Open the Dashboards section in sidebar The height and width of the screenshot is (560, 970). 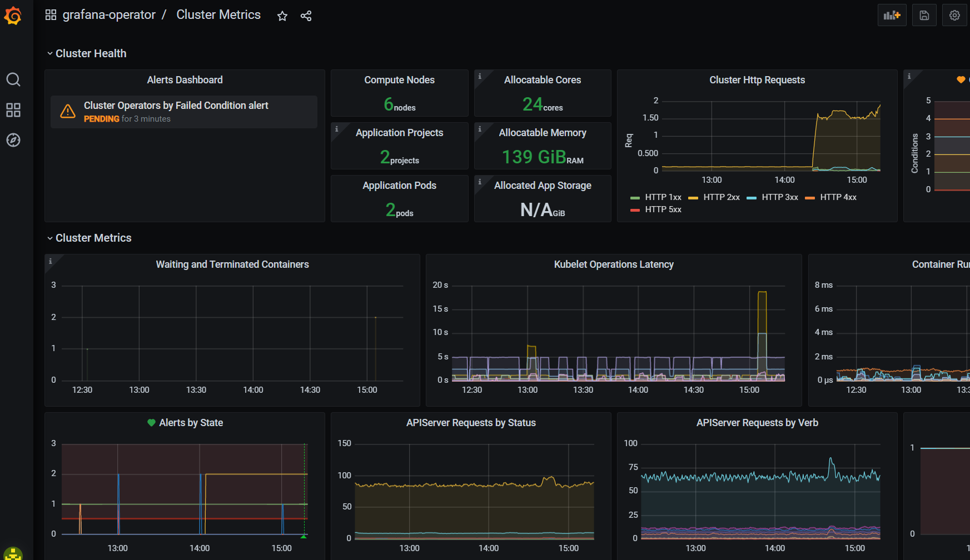(x=13, y=110)
